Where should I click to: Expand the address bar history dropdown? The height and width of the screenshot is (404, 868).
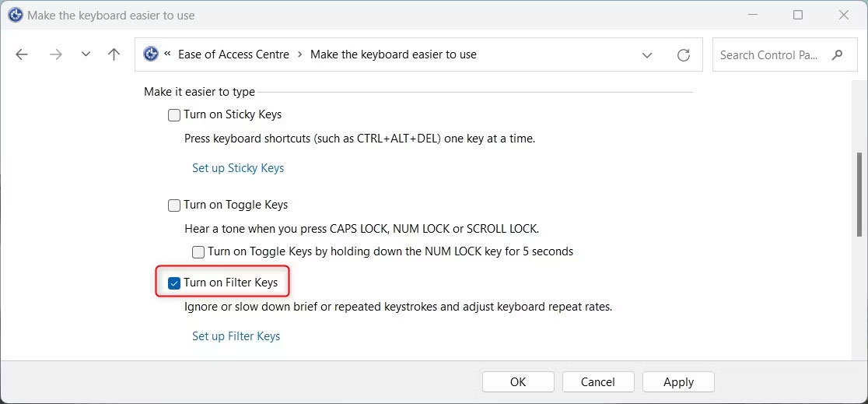646,54
